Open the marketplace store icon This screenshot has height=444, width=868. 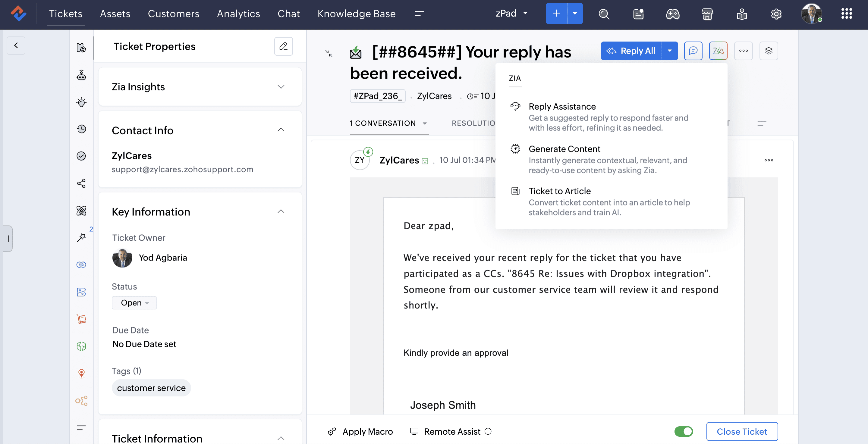pos(707,14)
